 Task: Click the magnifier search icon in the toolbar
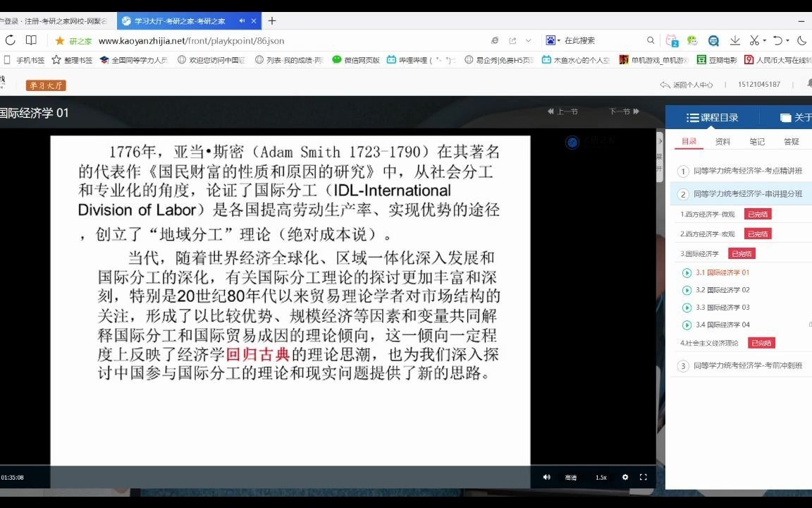[651, 40]
